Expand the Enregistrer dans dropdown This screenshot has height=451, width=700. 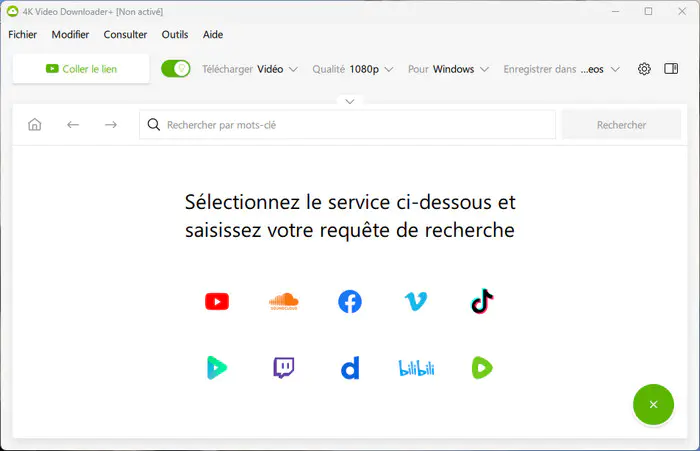562,69
